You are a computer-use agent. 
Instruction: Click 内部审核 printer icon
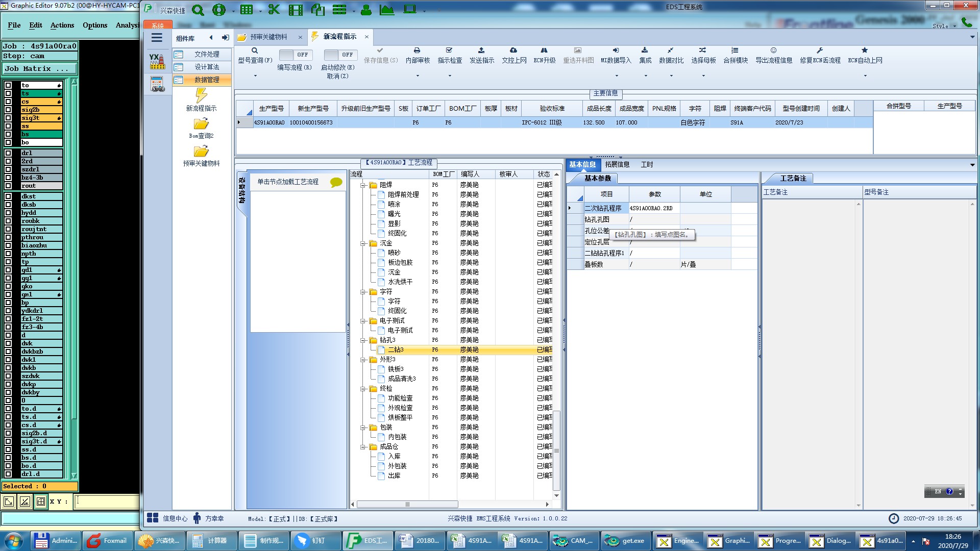(x=417, y=51)
